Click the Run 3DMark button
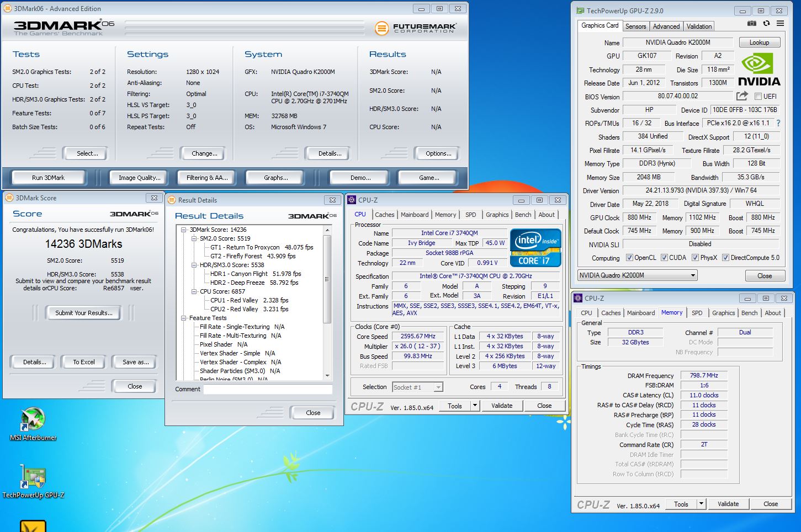The width and height of the screenshot is (801, 532). click(48, 178)
